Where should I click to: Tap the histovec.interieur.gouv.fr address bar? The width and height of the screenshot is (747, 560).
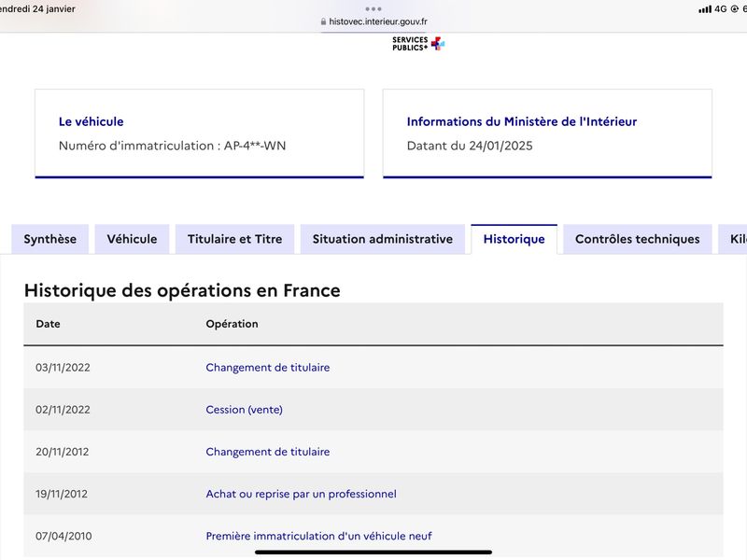pyautogui.click(x=373, y=21)
